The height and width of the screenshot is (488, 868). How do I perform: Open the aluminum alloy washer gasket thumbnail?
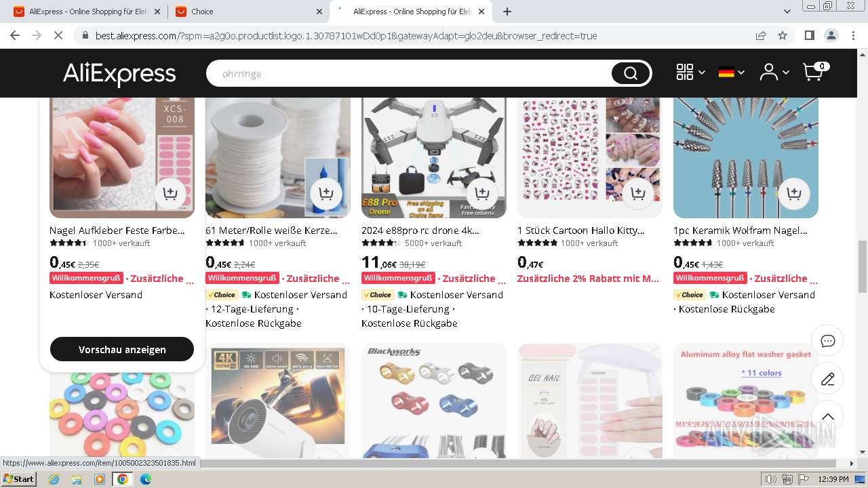[746, 401]
